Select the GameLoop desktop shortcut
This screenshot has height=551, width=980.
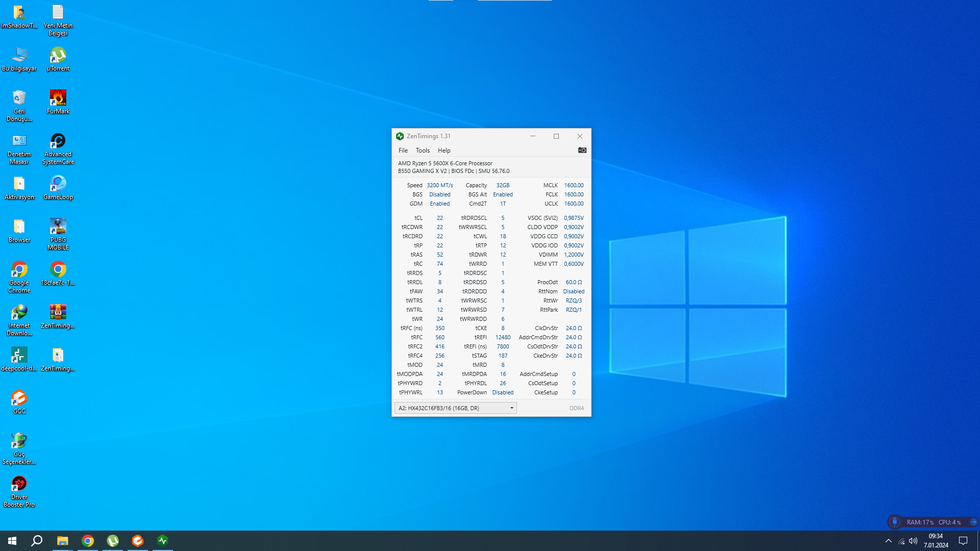[58, 188]
